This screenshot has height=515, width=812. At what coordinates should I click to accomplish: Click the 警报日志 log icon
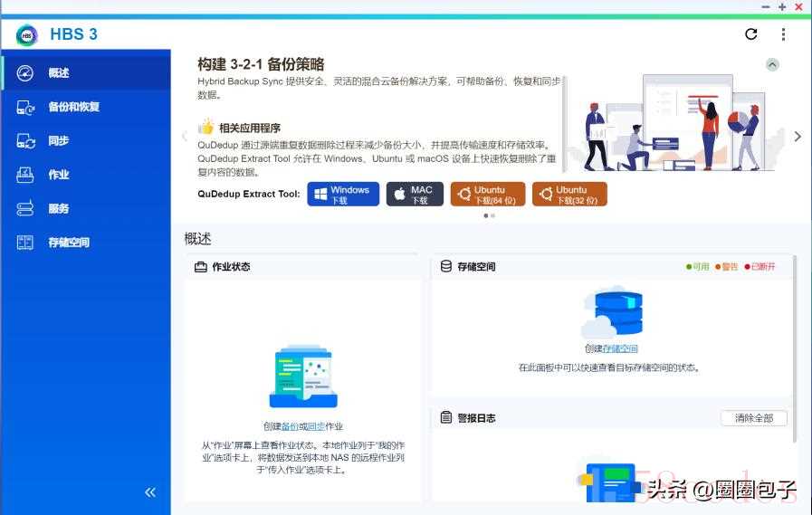point(446,417)
